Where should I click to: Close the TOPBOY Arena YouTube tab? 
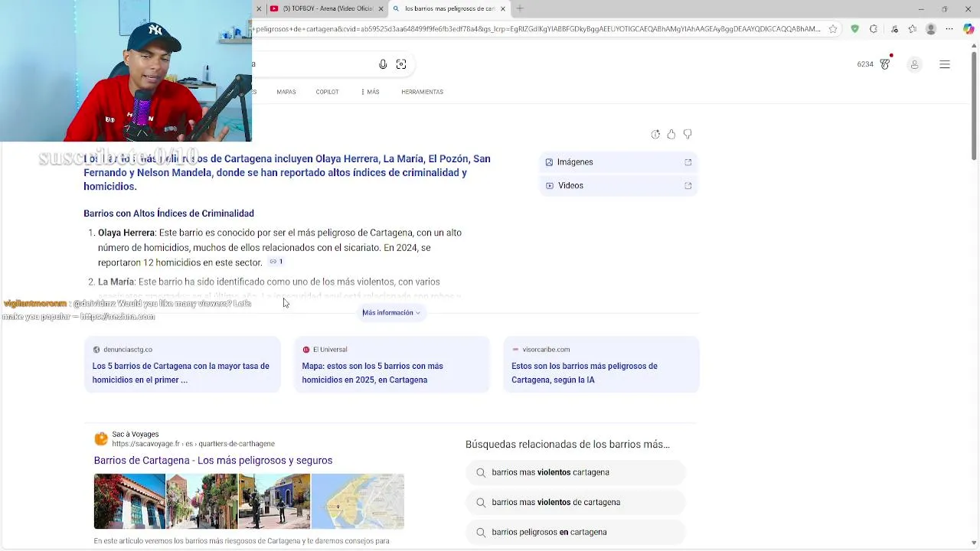click(381, 8)
